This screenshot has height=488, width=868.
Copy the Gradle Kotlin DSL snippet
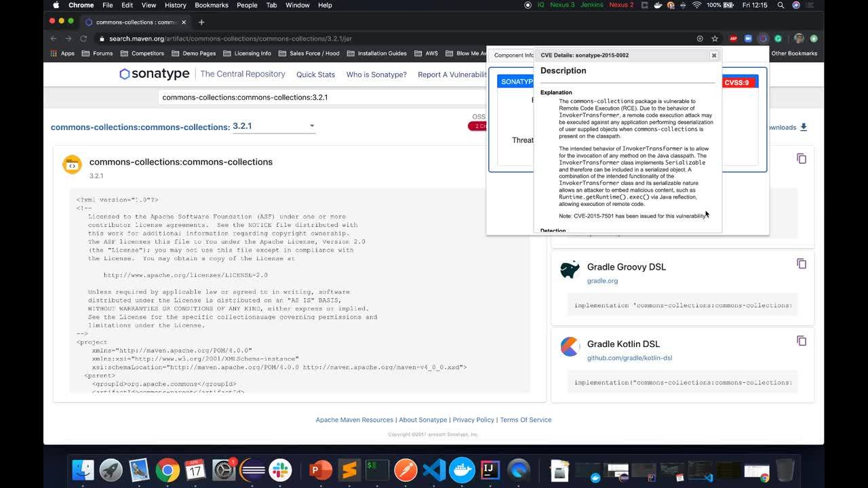tap(802, 341)
